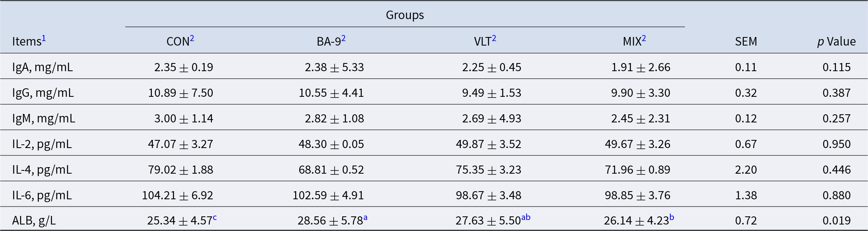868x231 pixels.
Task: Select the Groups column header
Action: 405,15
